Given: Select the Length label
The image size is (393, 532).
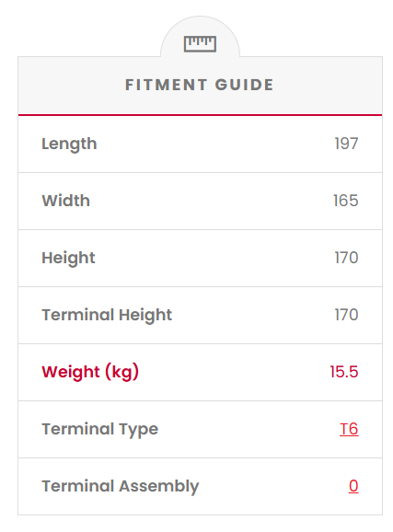Looking at the screenshot, I should coord(69,145).
